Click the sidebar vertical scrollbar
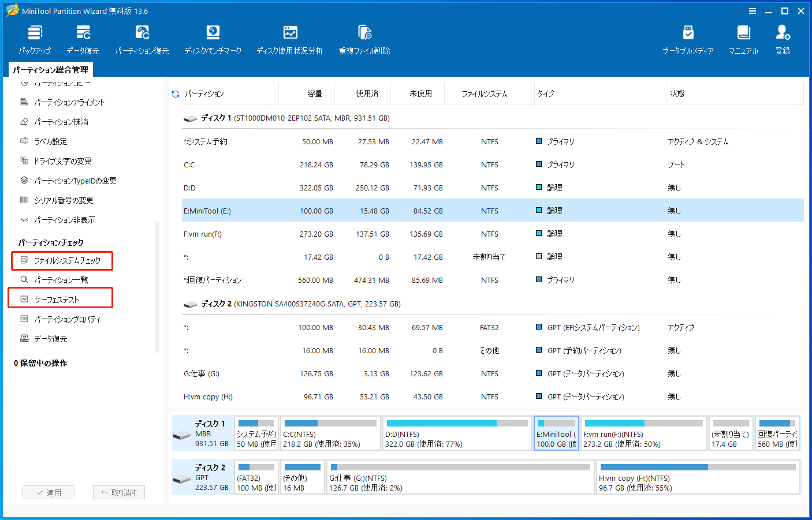Viewport: 812px width, 520px height. [157, 287]
